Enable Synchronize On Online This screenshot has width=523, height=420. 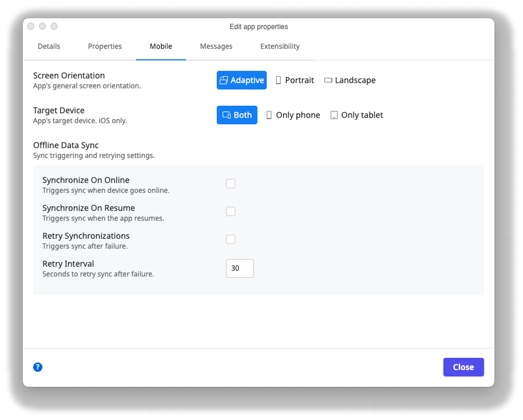pyautogui.click(x=231, y=184)
